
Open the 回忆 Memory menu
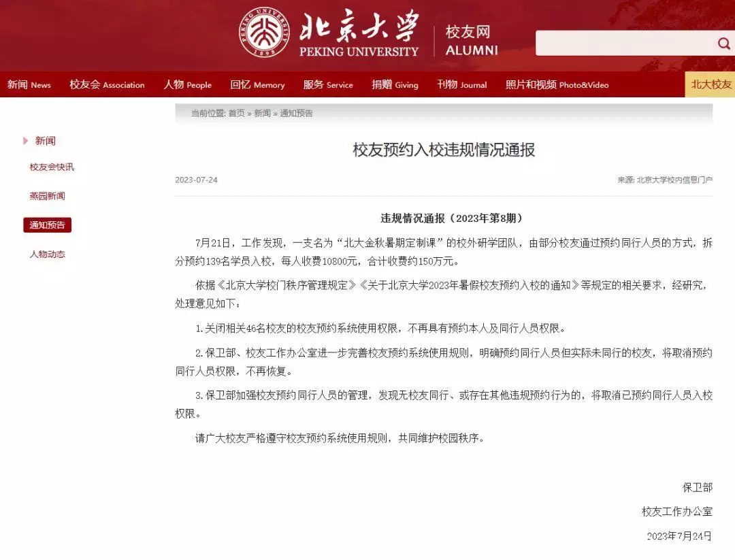click(257, 85)
